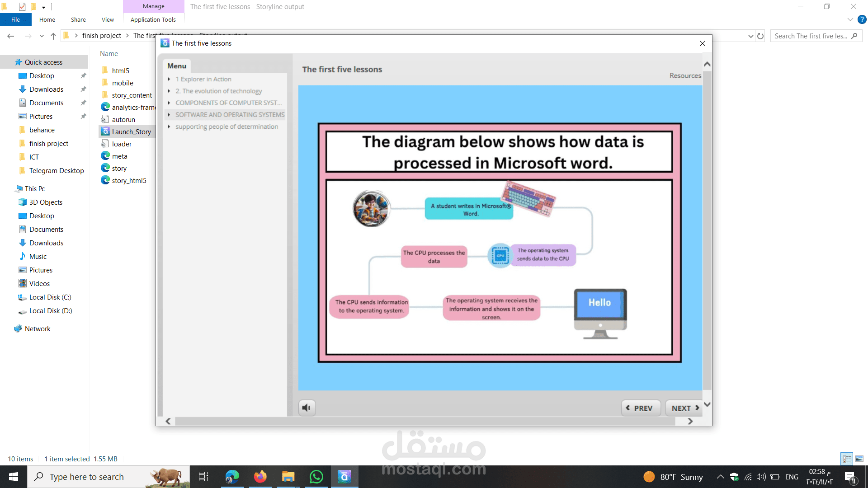Click the Up directory arrow icon
This screenshot has height=488, width=868.
[53, 36]
